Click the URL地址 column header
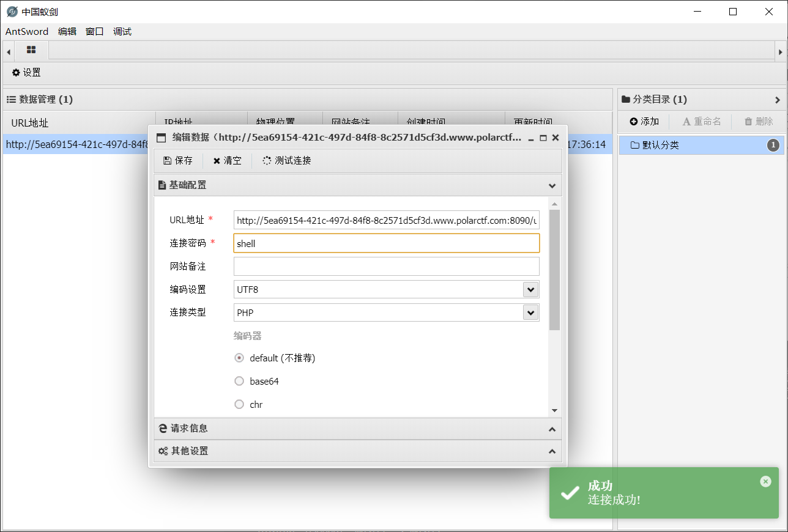Screen dimensions: 788x532 (x=80, y=123)
